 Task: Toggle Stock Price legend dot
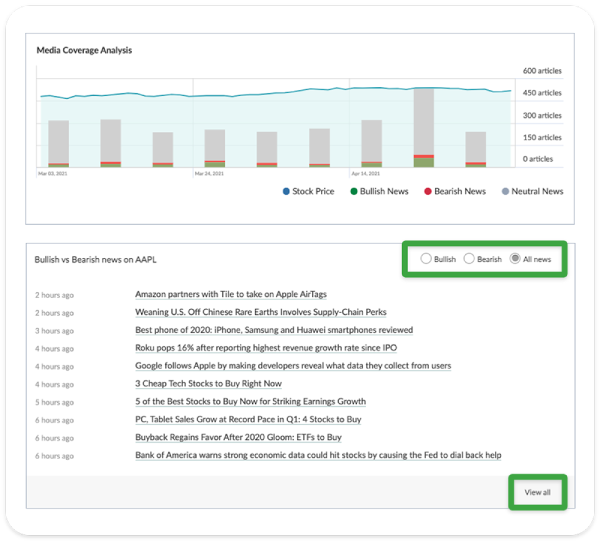point(287,191)
